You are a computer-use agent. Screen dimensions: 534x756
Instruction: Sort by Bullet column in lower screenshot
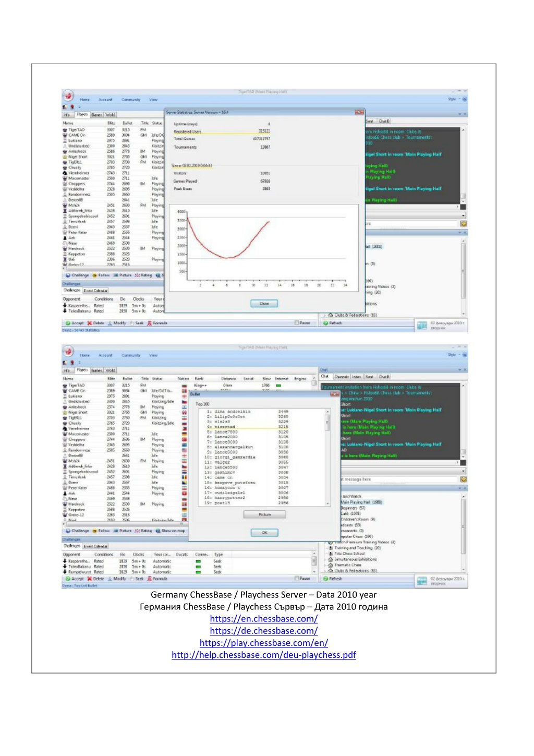[x=127, y=379]
